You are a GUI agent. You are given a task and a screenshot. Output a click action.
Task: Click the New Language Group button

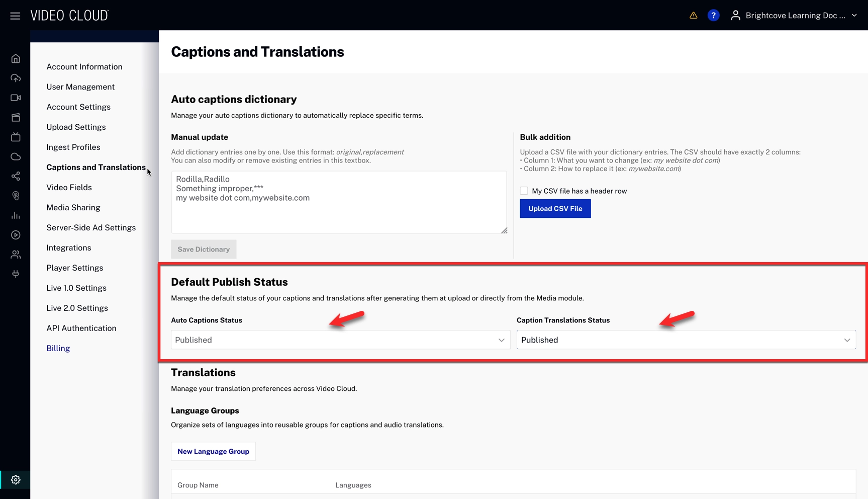(x=213, y=451)
